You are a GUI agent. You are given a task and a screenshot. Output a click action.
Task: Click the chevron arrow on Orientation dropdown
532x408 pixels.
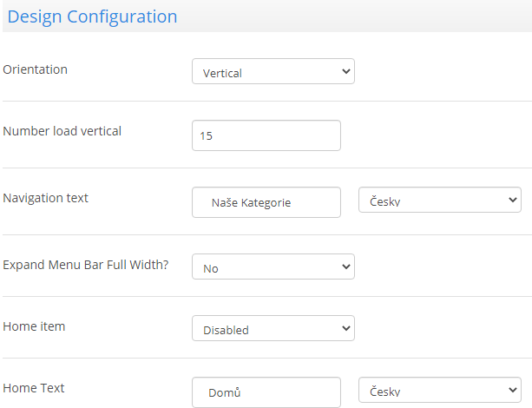tap(345, 71)
